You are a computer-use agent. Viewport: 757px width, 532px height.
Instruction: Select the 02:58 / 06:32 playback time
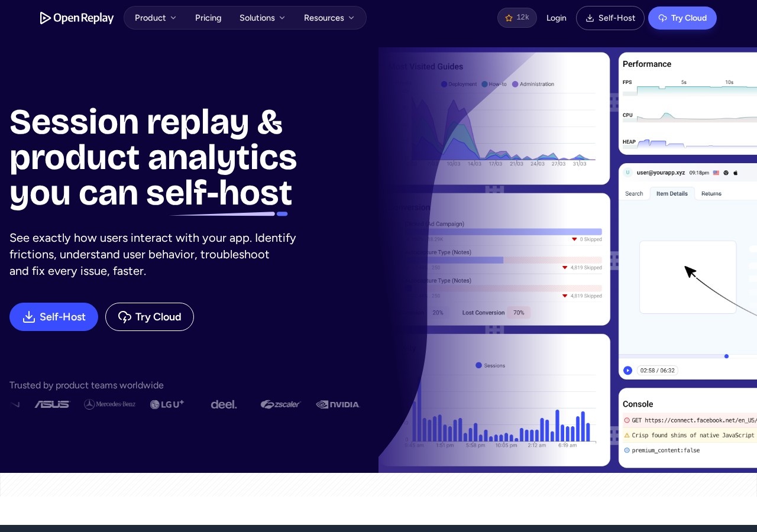click(658, 371)
